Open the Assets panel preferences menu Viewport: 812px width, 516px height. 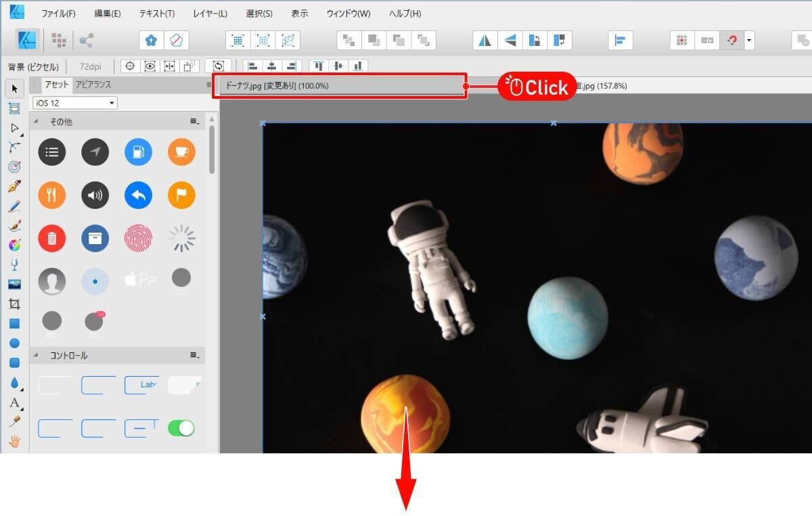click(208, 85)
